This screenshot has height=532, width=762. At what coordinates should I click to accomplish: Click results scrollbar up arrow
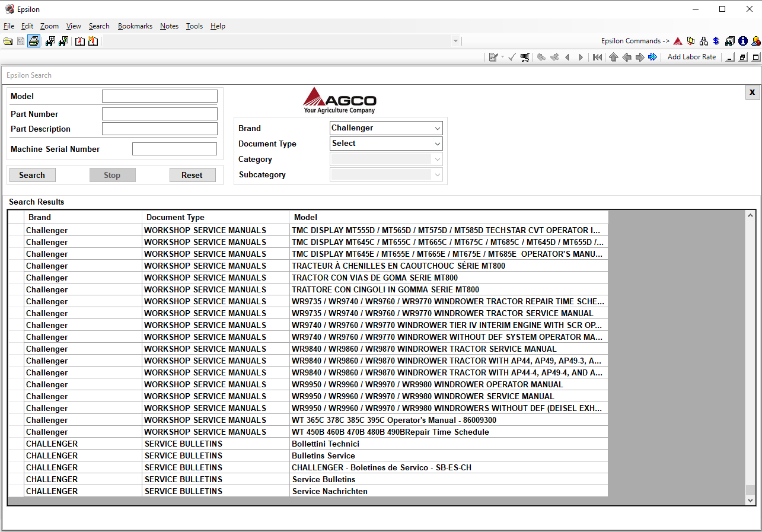pos(751,216)
